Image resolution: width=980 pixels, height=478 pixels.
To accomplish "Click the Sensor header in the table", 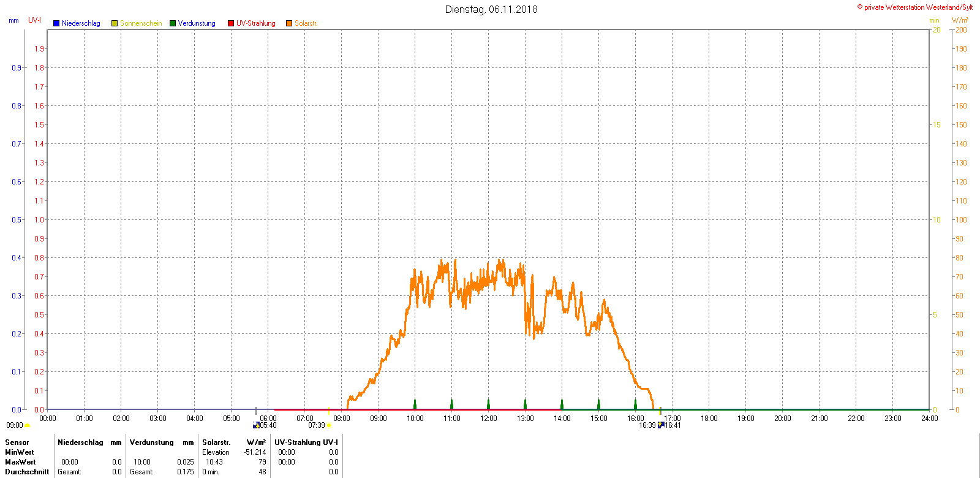I will coord(17,442).
